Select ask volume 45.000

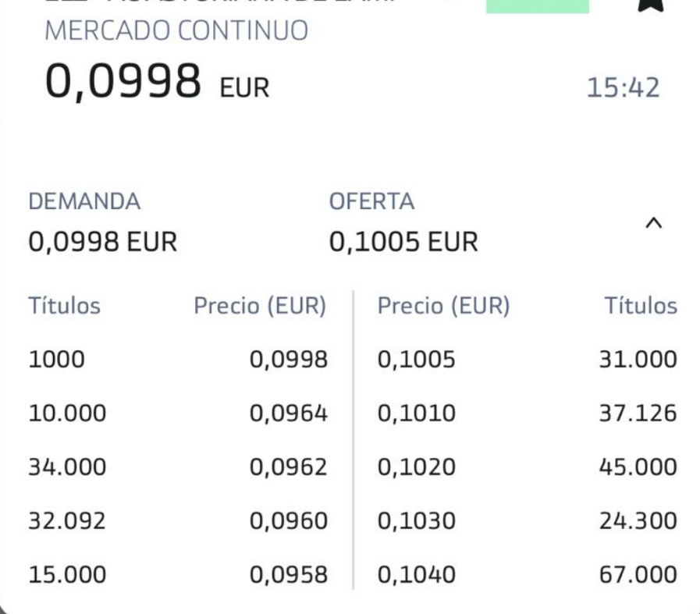638,467
